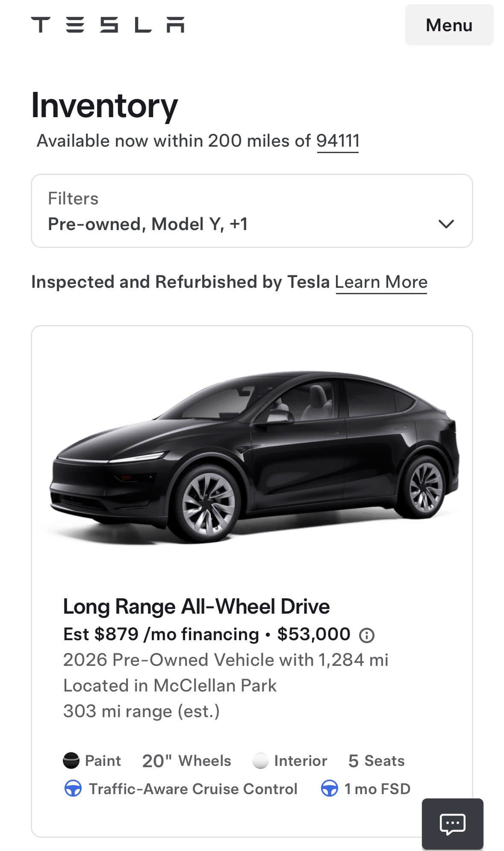Click the steering wheel icon beside Traffic-Aware Cruise Control
Image resolution: width=504 pixels, height=851 pixels.
[x=73, y=789]
